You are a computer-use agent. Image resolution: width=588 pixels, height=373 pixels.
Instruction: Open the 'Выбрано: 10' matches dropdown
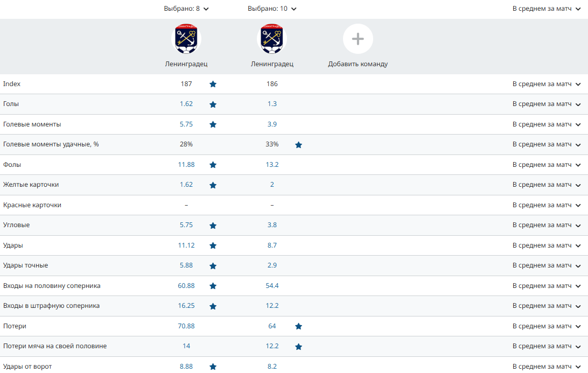(272, 9)
